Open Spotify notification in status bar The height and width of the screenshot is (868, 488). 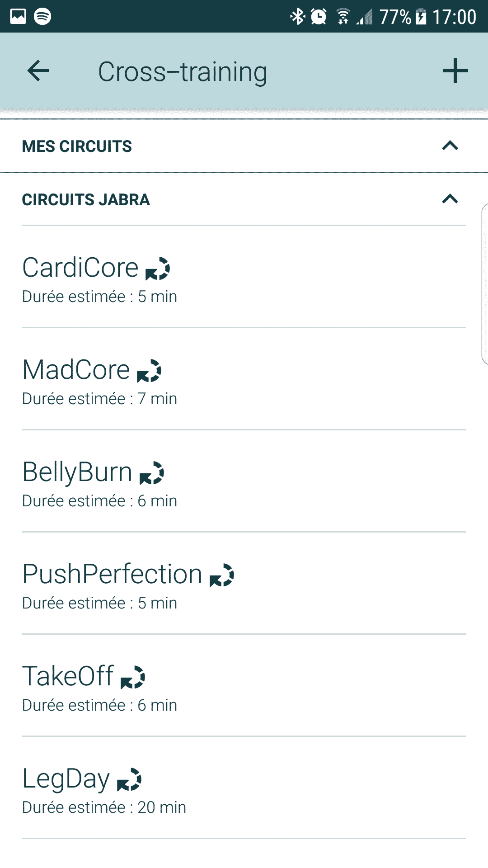click(x=42, y=16)
